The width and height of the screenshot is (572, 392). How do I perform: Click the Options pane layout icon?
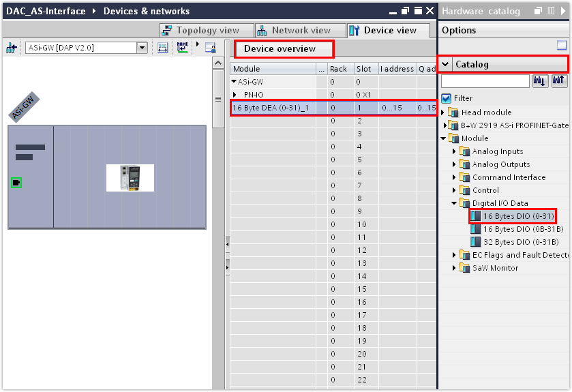562,46
